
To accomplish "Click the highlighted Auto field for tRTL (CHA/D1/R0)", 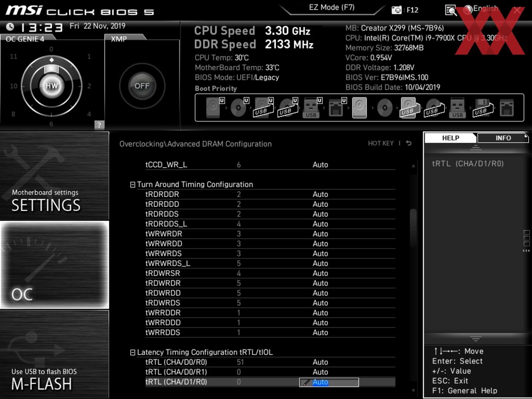I will (x=329, y=382).
